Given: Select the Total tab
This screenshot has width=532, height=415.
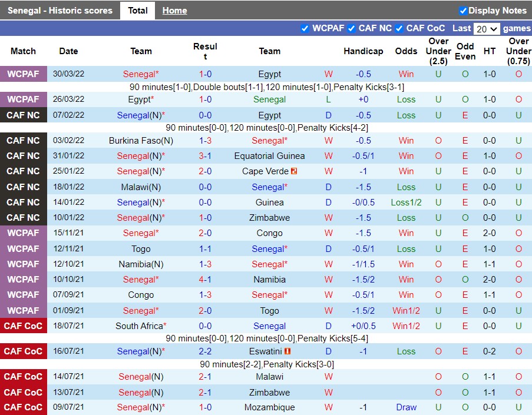Looking at the screenshot, I should (138, 11).
